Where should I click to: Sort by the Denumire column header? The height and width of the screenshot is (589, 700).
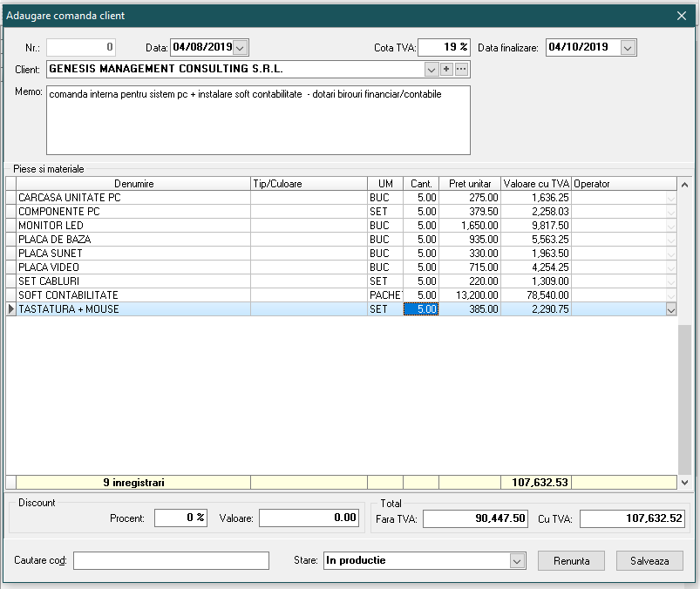[x=133, y=184]
